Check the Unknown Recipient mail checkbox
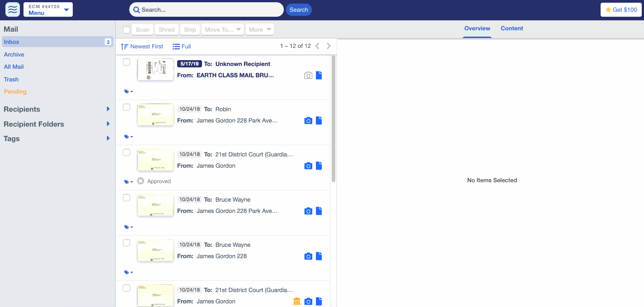Screen dimensions: 644x307 coord(127,62)
